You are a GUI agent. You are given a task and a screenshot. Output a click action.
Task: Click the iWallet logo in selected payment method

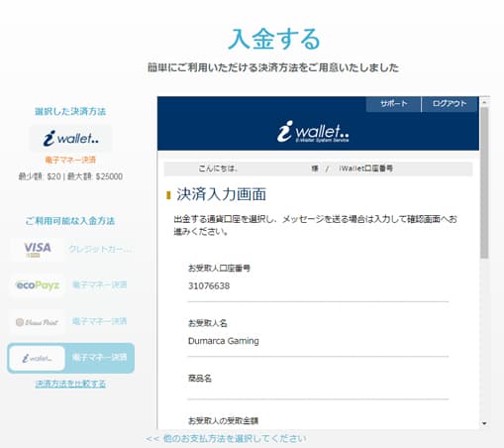[71, 139]
